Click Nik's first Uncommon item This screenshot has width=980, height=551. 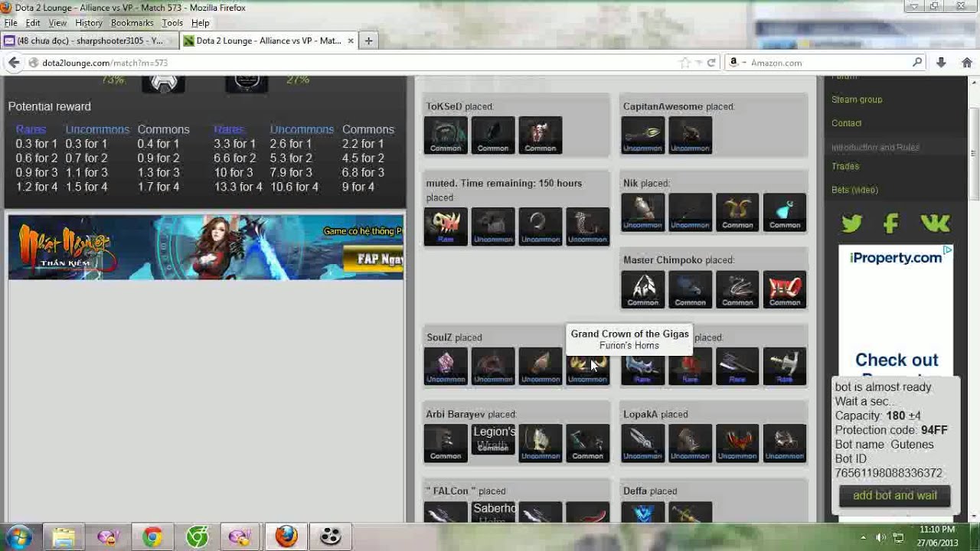coord(643,213)
